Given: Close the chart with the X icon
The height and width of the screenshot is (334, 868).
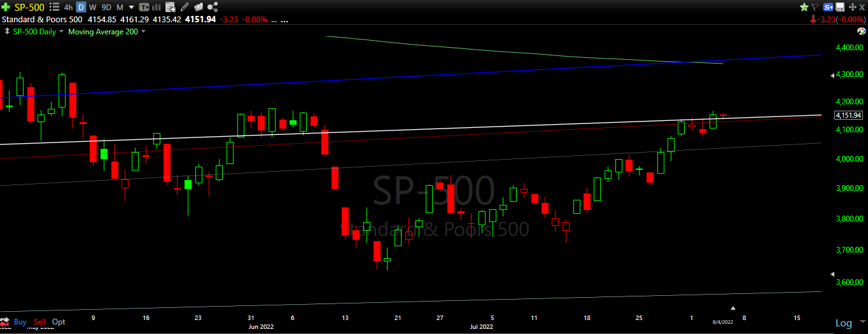Looking at the screenshot, I should click(x=862, y=7).
